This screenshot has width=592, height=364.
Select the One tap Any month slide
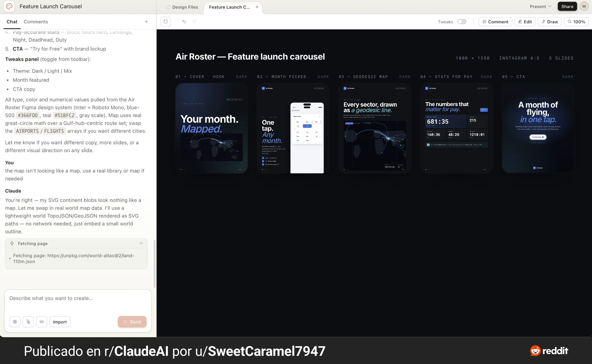(x=293, y=128)
